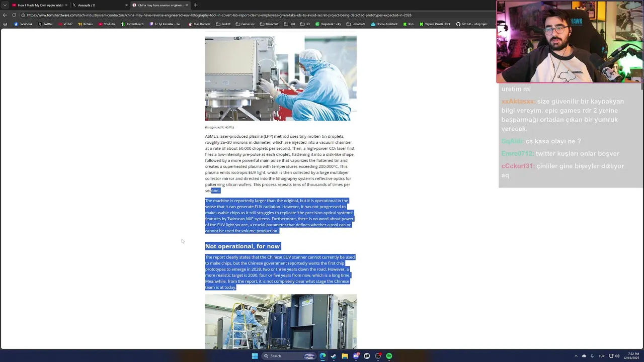Open a new browser tab

tap(195, 5)
